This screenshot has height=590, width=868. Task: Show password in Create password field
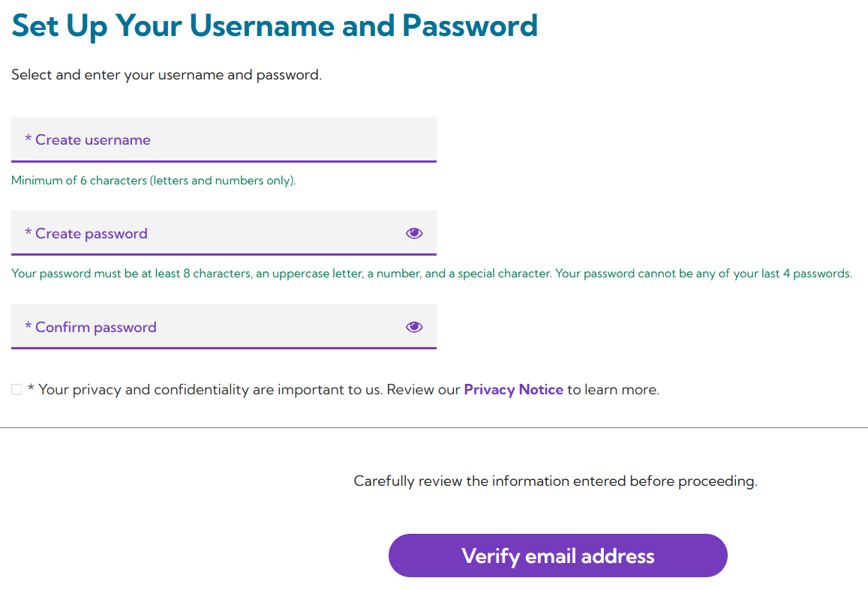[414, 233]
